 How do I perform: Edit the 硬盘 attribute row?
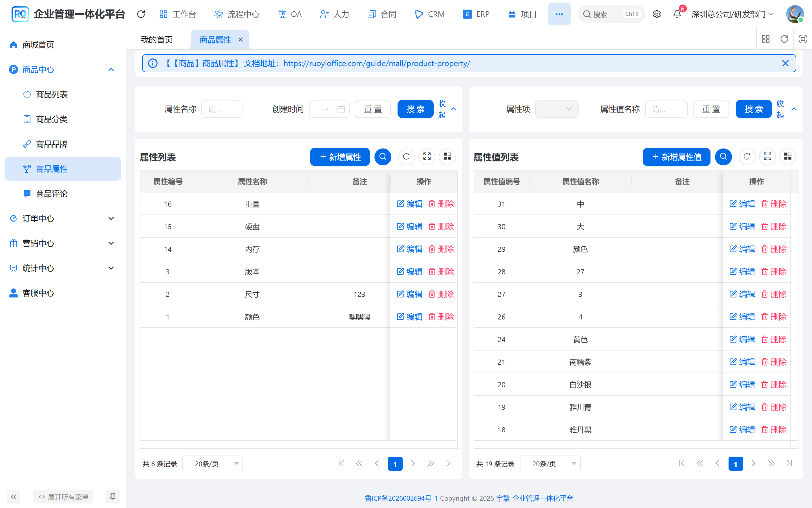point(409,226)
